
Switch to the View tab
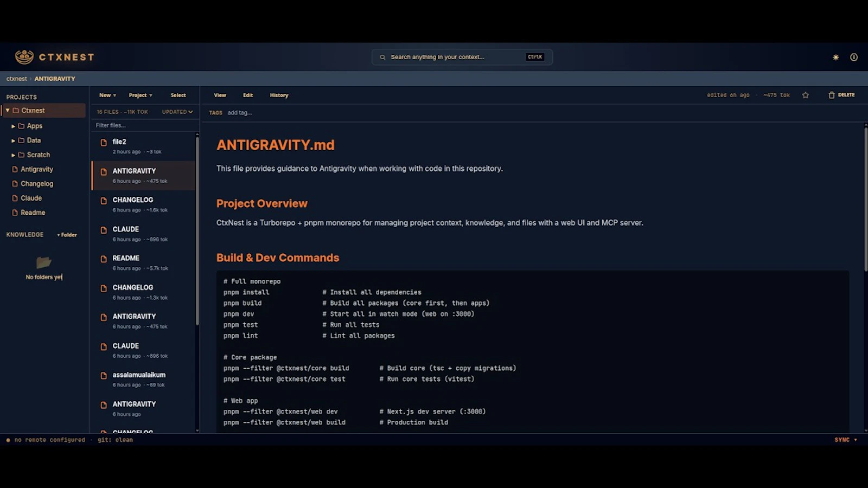pyautogui.click(x=220, y=95)
